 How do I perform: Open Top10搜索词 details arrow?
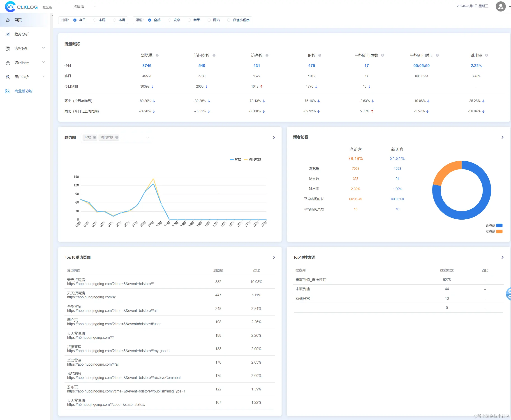point(502,258)
